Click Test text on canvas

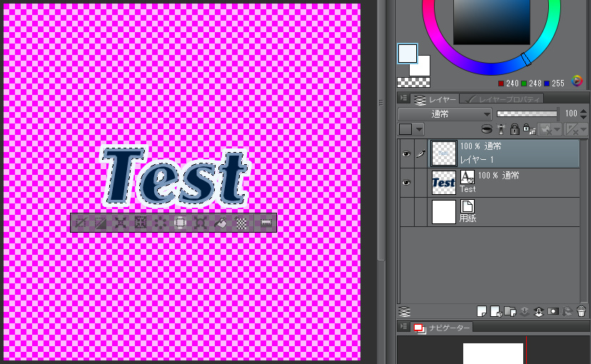(x=176, y=177)
